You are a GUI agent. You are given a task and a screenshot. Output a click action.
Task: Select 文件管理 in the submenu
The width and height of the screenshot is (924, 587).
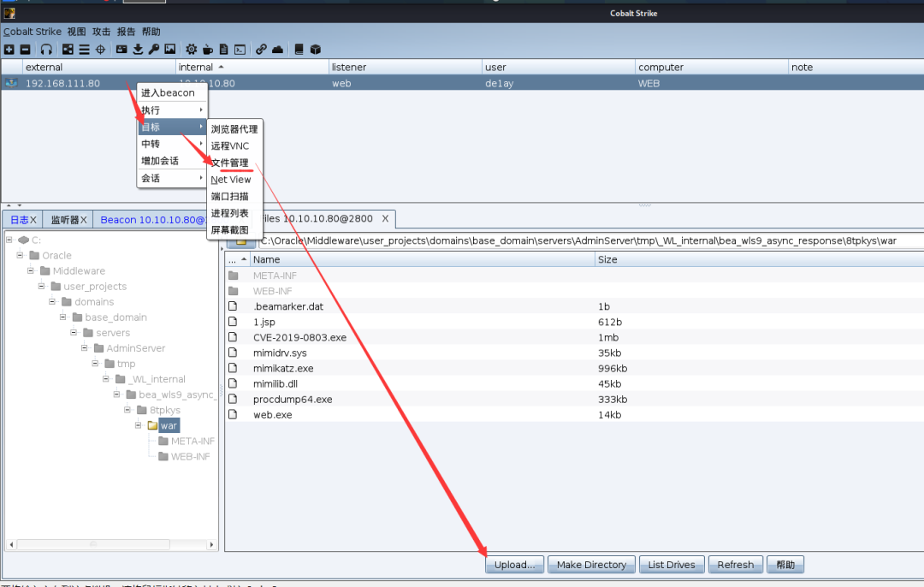(234, 163)
